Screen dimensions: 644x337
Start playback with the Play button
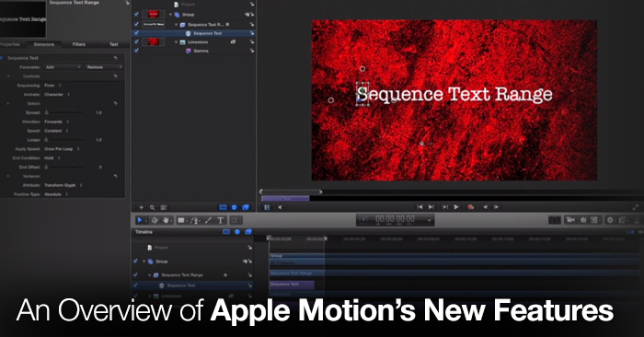pyautogui.click(x=456, y=207)
